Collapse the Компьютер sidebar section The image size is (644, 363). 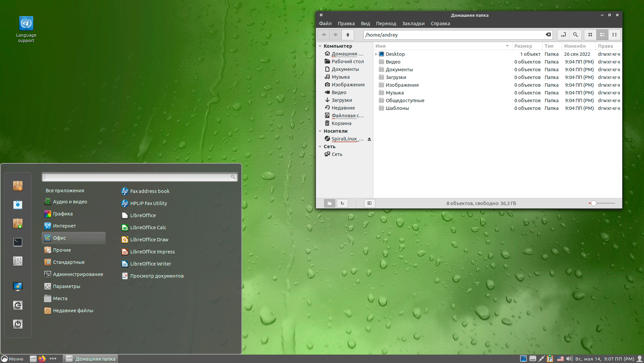tap(320, 46)
